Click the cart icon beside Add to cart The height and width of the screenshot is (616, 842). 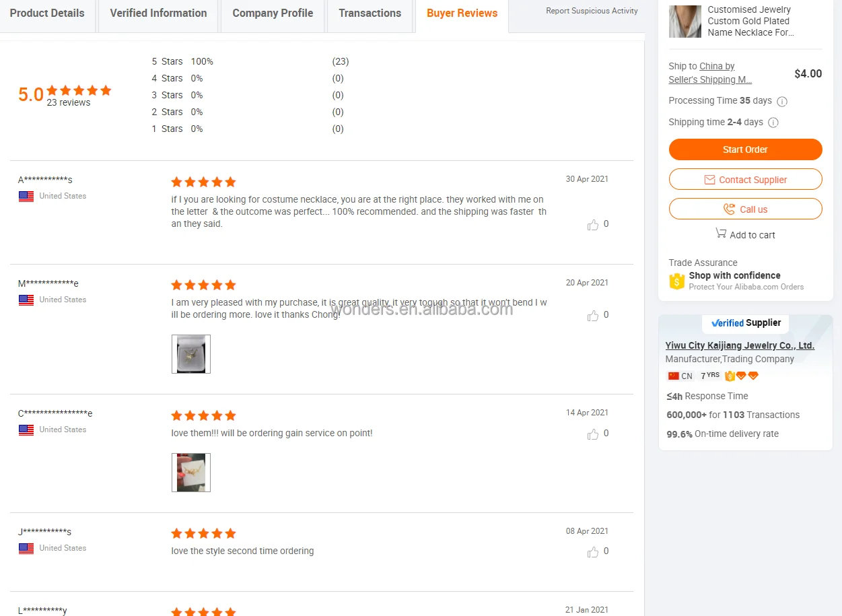721,233
